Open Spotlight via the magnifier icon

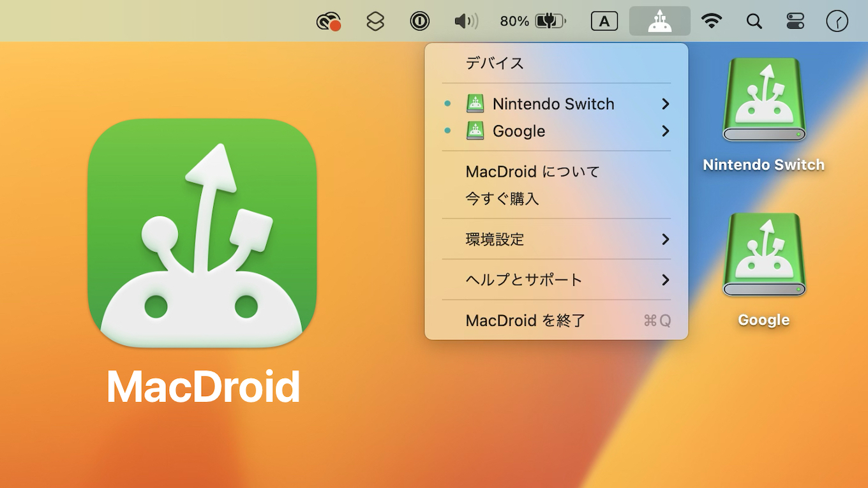pyautogui.click(x=754, y=20)
